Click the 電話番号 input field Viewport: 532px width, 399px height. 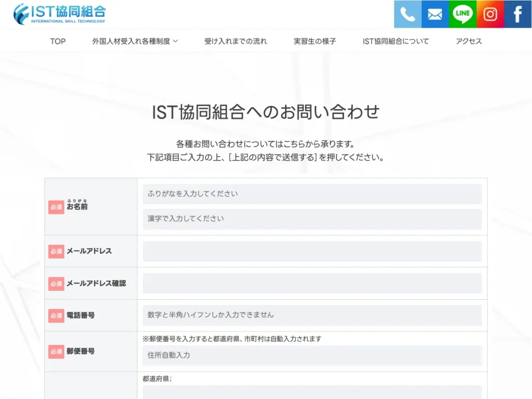click(312, 315)
